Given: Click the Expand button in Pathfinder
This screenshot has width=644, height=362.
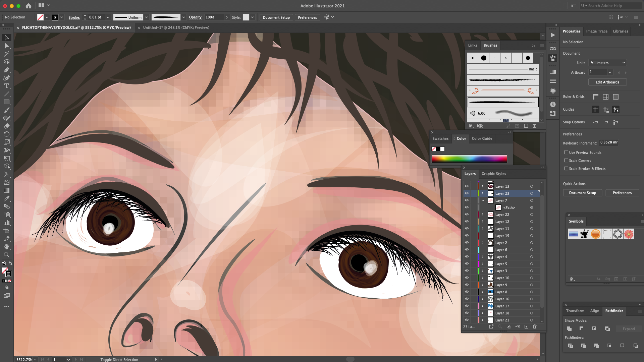Looking at the screenshot, I should pyautogui.click(x=629, y=329).
